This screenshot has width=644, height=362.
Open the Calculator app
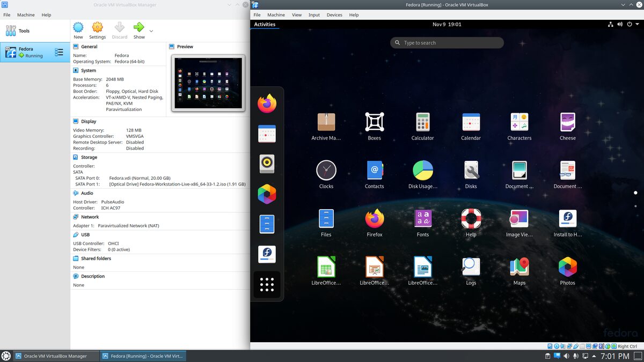point(423,122)
